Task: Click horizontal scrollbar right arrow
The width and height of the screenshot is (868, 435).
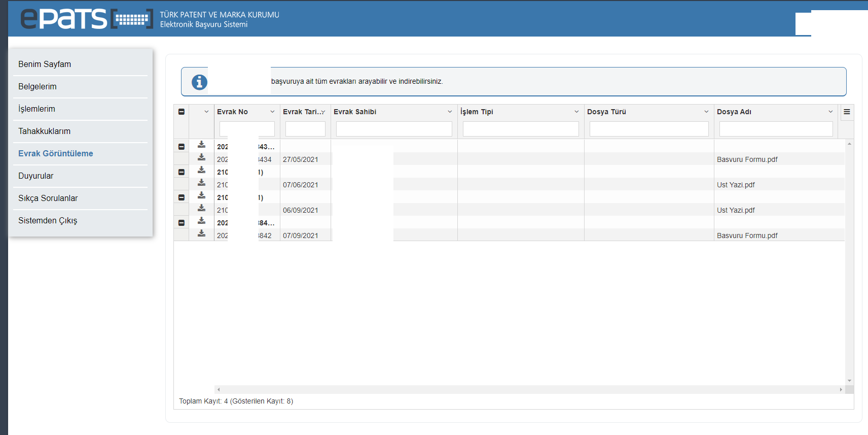Action: coord(841,389)
